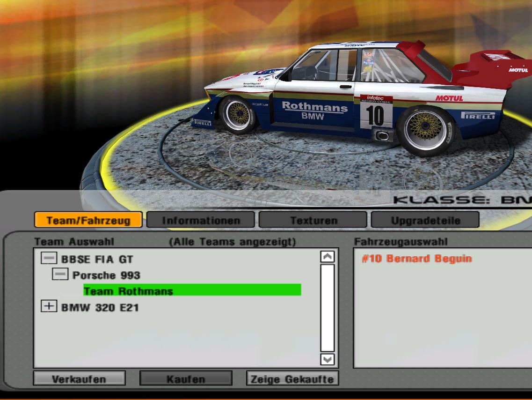Collapse the Porsche 993 branch
Image resolution: width=532 pixels, height=400 pixels.
[60, 274]
